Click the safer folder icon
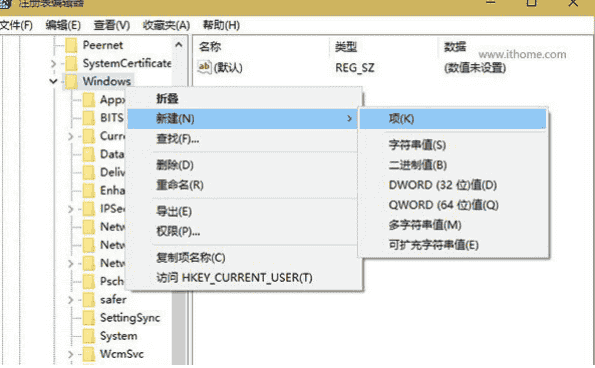This screenshot has width=595, height=368. (89, 300)
